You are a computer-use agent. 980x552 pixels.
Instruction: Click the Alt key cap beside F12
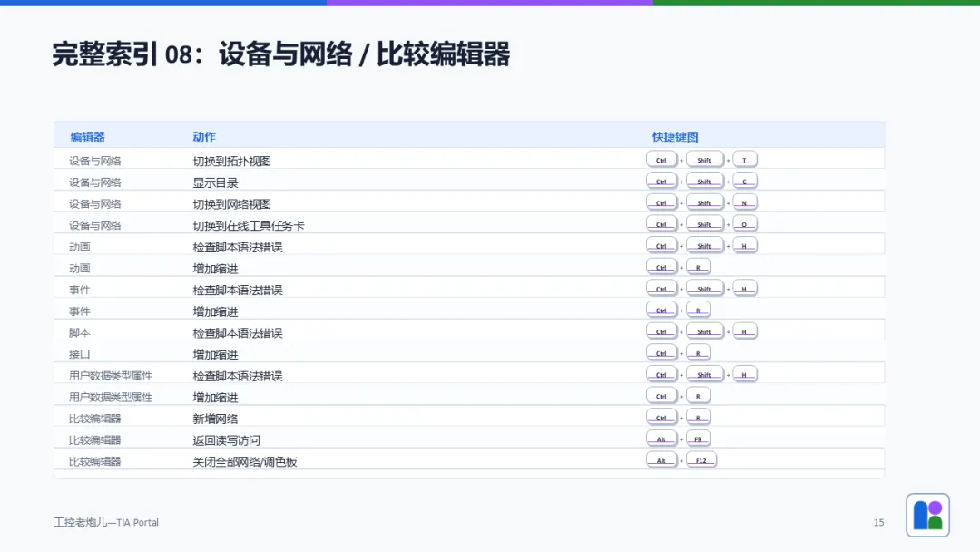[661, 460]
